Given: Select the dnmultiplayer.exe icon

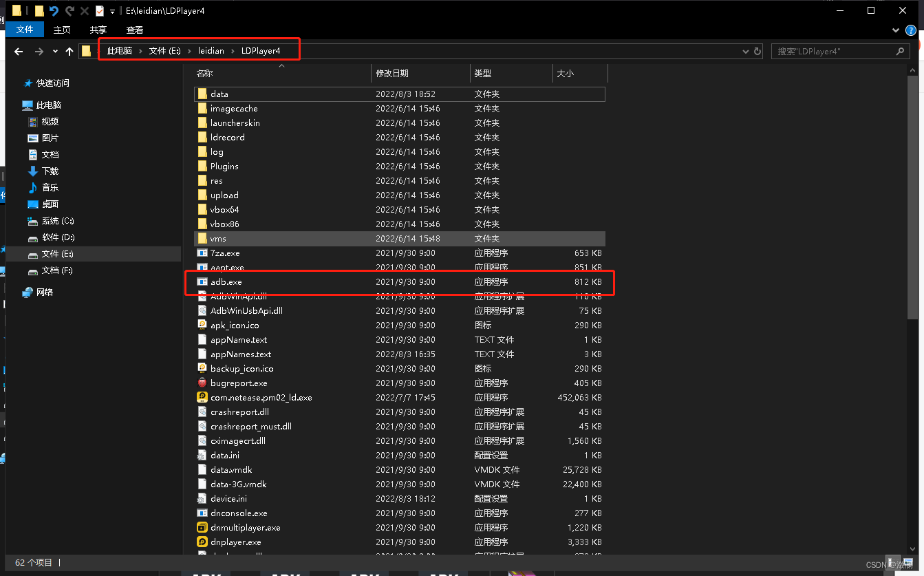Looking at the screenshot, I should [x=202, y=527].
